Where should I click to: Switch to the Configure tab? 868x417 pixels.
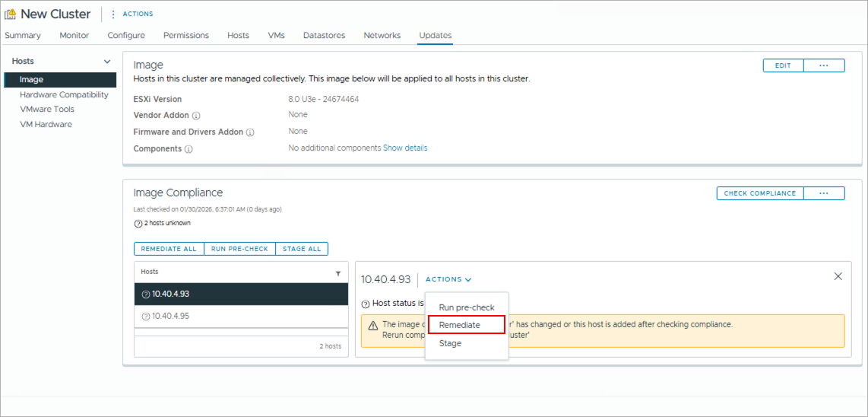tap(126, 36)
